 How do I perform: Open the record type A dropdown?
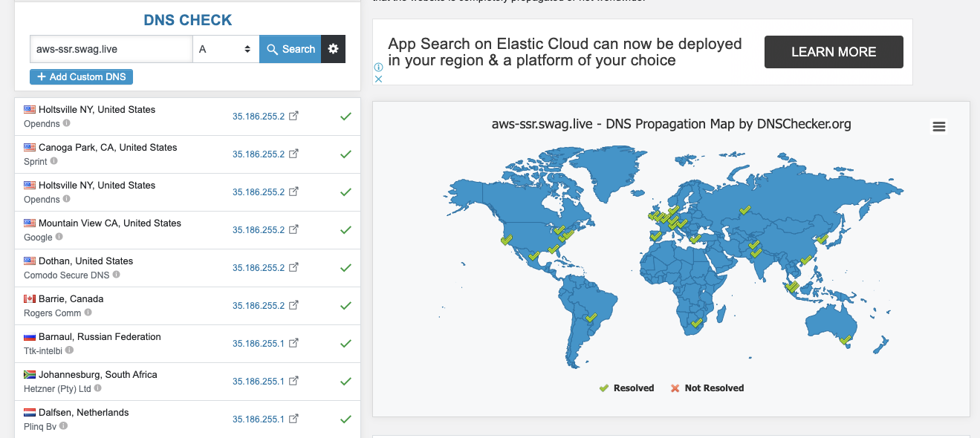(225, 49)
